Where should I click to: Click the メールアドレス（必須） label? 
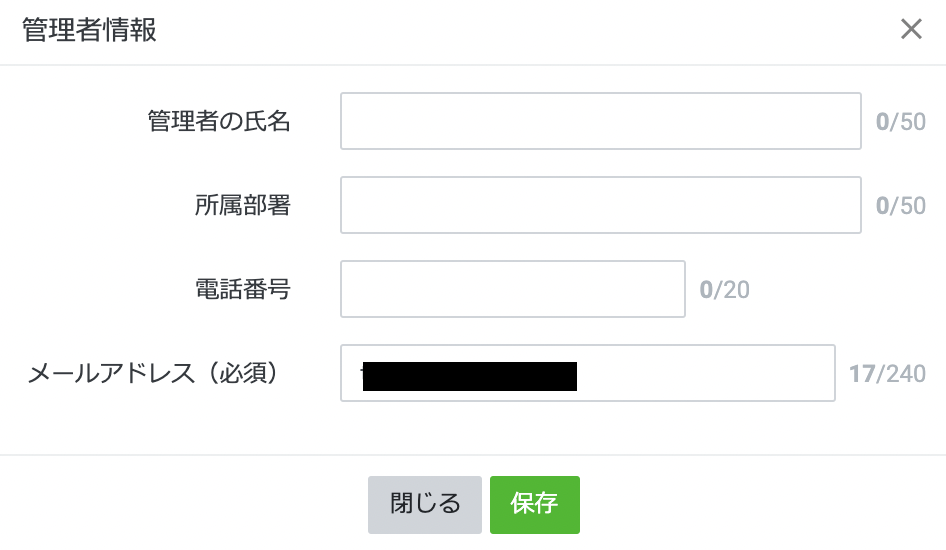point(152,374)
